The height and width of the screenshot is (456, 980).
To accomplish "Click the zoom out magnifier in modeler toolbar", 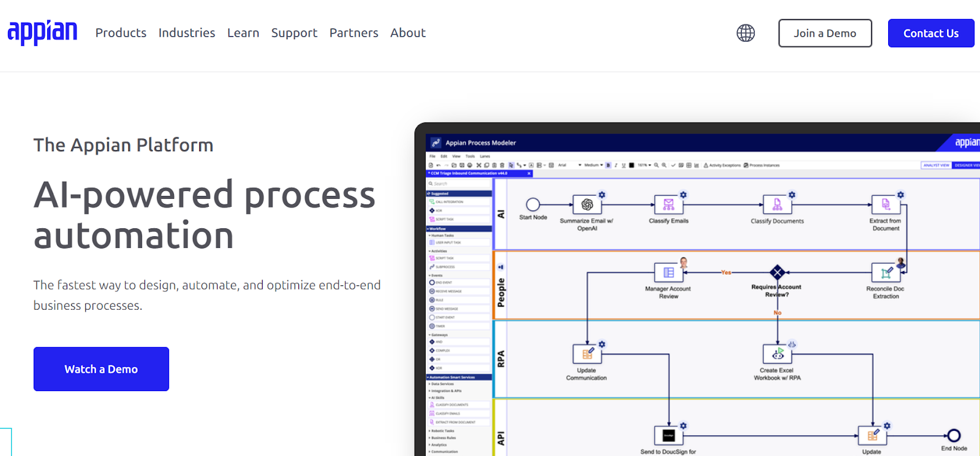I will (656, 165).
